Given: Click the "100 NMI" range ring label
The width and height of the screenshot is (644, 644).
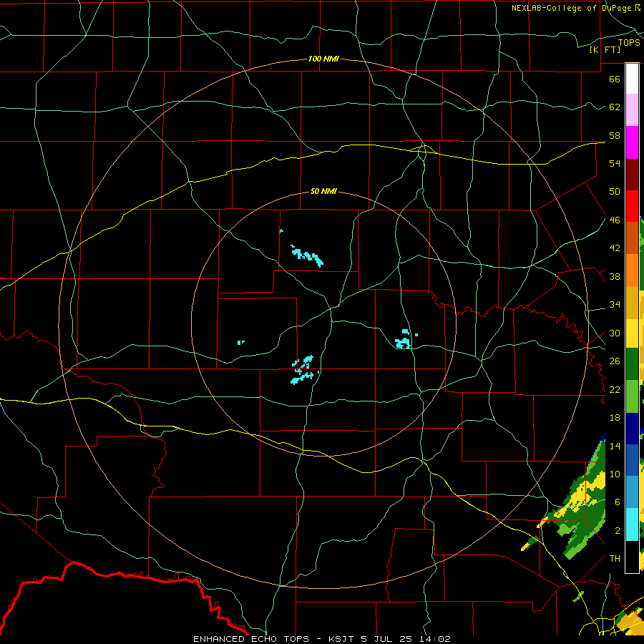Looking at the screenshot, I should pos(323,59).
